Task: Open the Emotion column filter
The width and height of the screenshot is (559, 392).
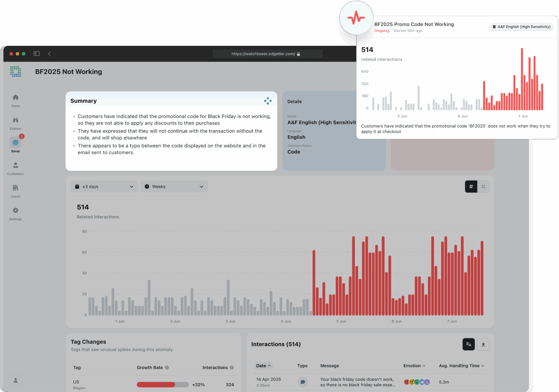Action: point(414,366)
